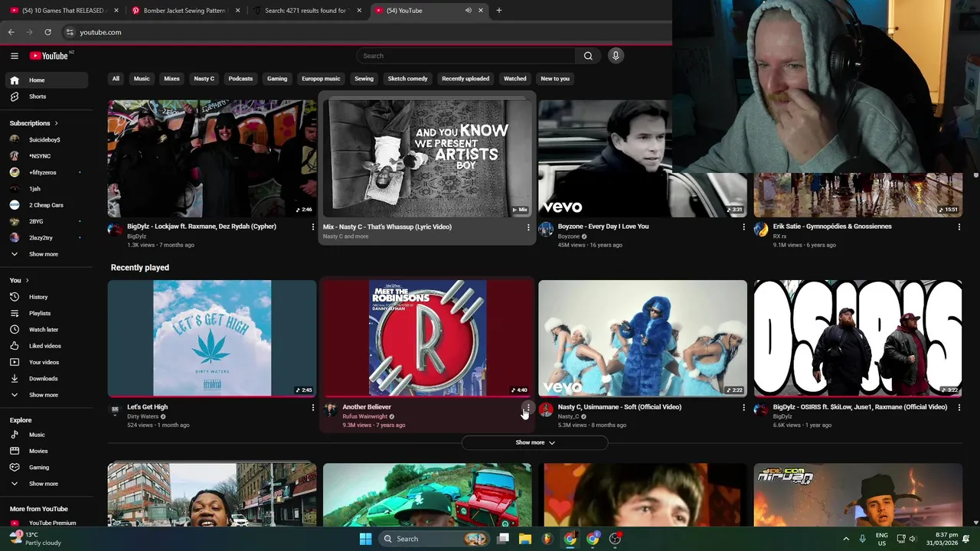This screenshot has height=551, width=980.
Task: Open the Dirty Waters channel link
Action: tap(143, 416)
